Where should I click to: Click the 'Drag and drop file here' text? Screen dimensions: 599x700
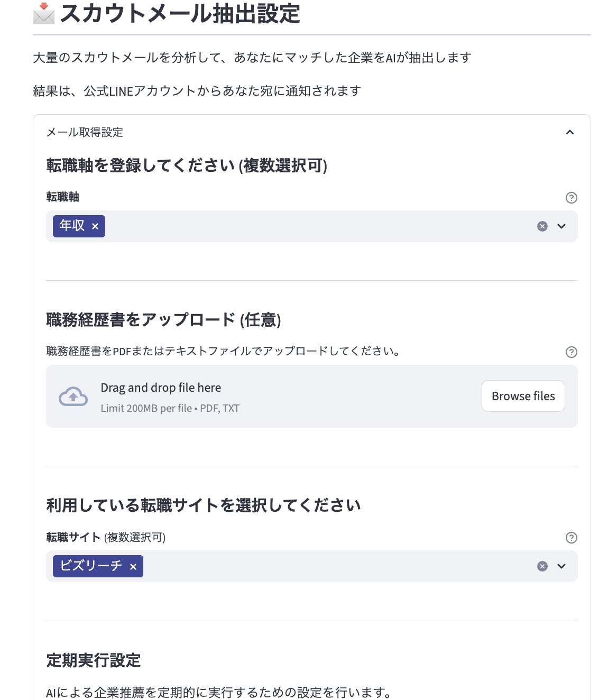(161, 388)
